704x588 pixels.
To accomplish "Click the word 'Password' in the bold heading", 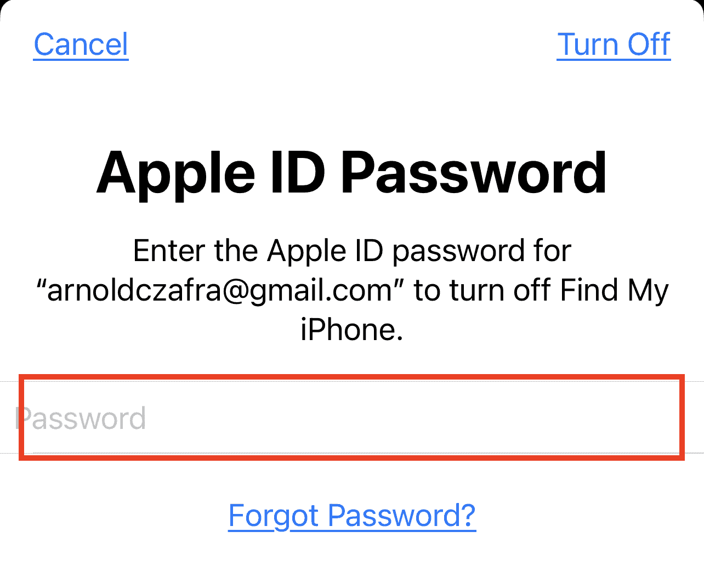I will 474,173.
